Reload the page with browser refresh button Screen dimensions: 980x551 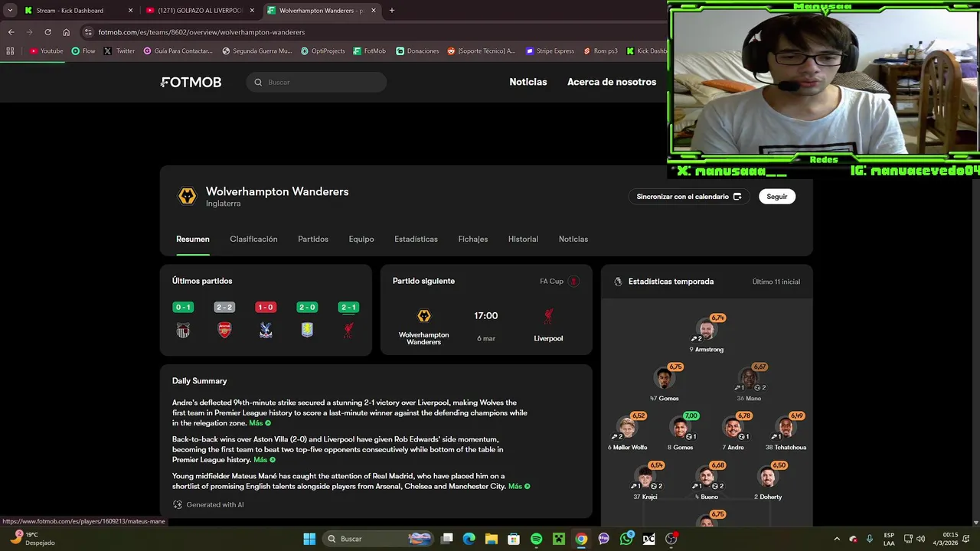pyautogui.click(x=47, y=32)
